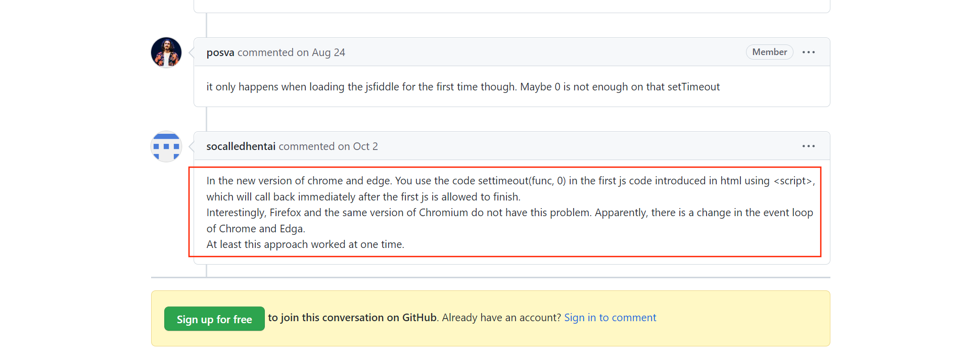Click the sentence 'At least this approach worked at one time.'
980x354 pixels.
click(x=305, y=244)
